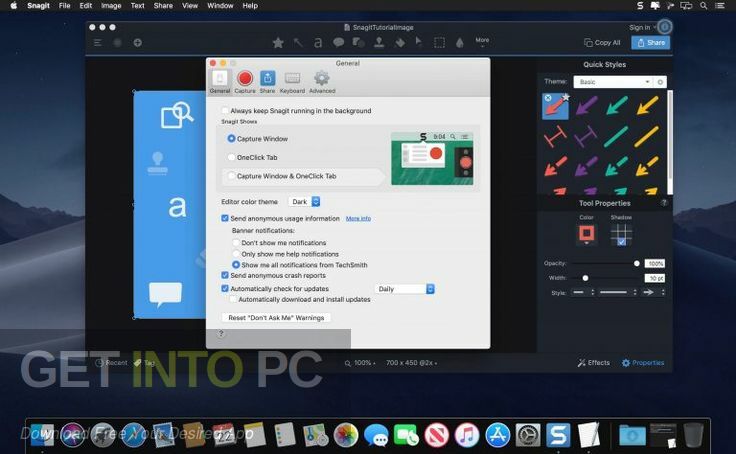
Task: Click the Copy All button
Action: click(x=603, y=43)
